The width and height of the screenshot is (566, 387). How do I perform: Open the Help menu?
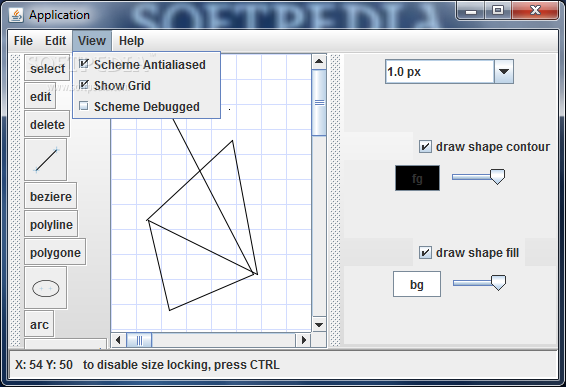coord(131,41)
